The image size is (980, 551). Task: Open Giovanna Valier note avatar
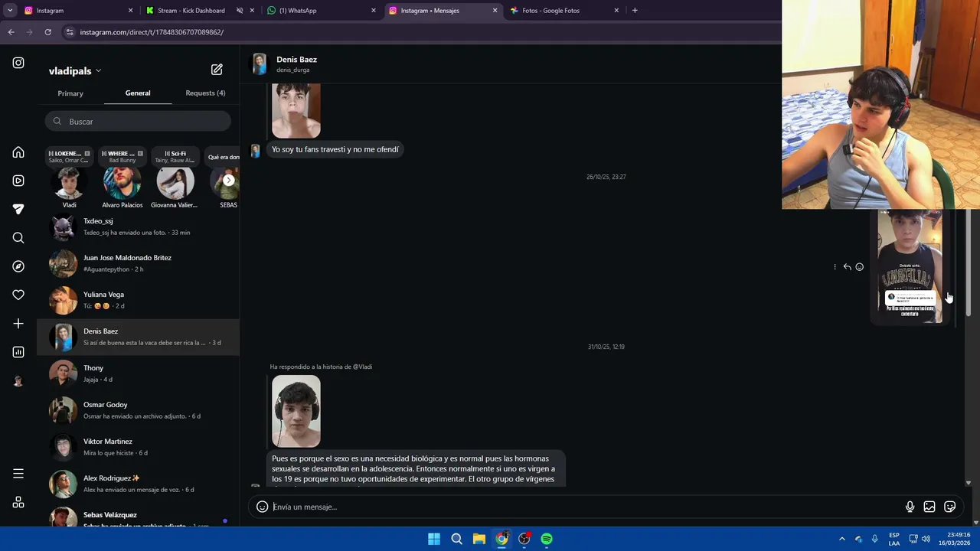click(x=175, y=184)
